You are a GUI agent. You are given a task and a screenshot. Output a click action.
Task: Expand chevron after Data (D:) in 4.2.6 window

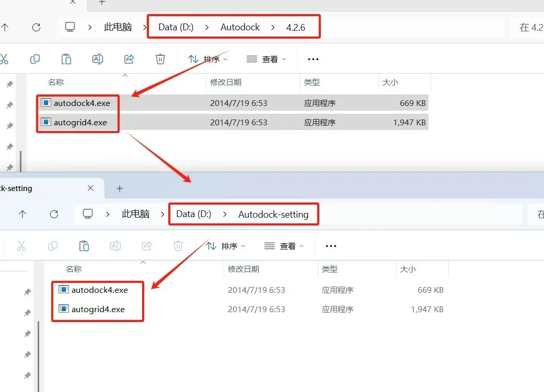click(x=207, y=27)
